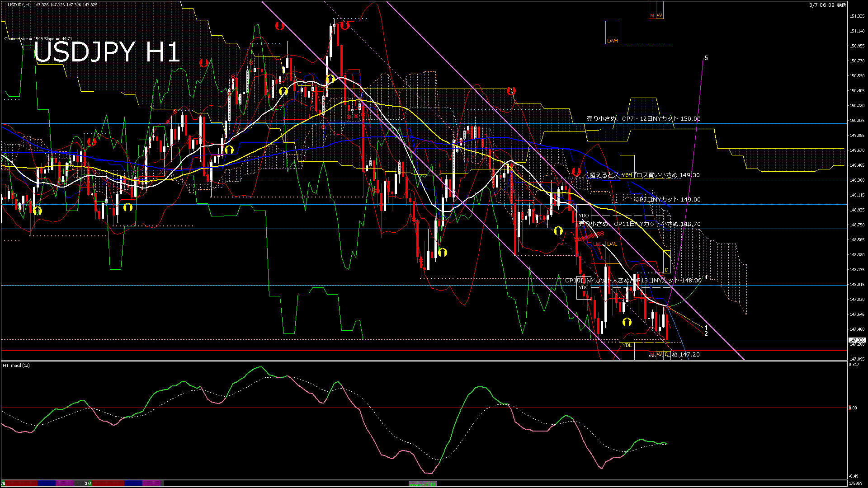Click the YDC yesterday-close box
The width and height of the screenshot is (868, 488).
tap(584, 287)
